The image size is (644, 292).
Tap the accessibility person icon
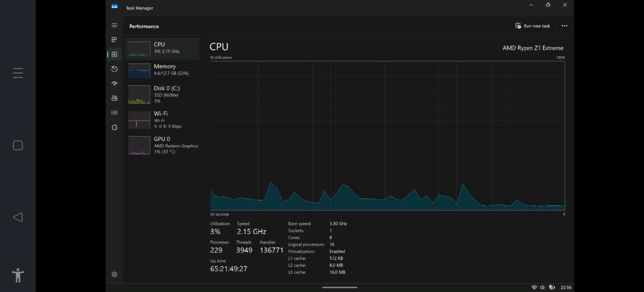(18, 275)
